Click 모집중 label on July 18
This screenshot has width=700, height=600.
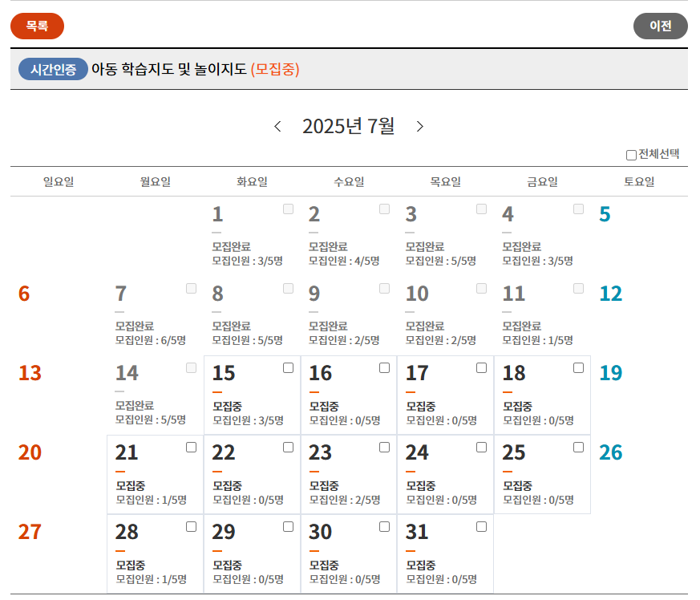coord(518,407)
